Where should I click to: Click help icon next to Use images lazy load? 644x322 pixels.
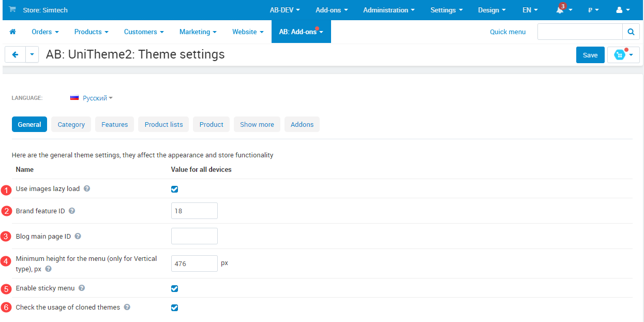coord(87,188)
